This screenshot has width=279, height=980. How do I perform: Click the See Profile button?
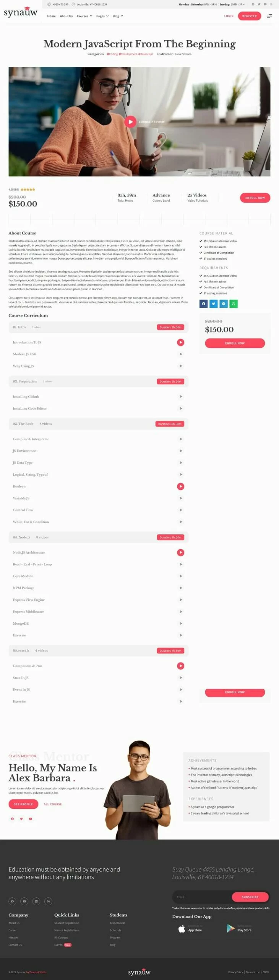tap(23, 804)
